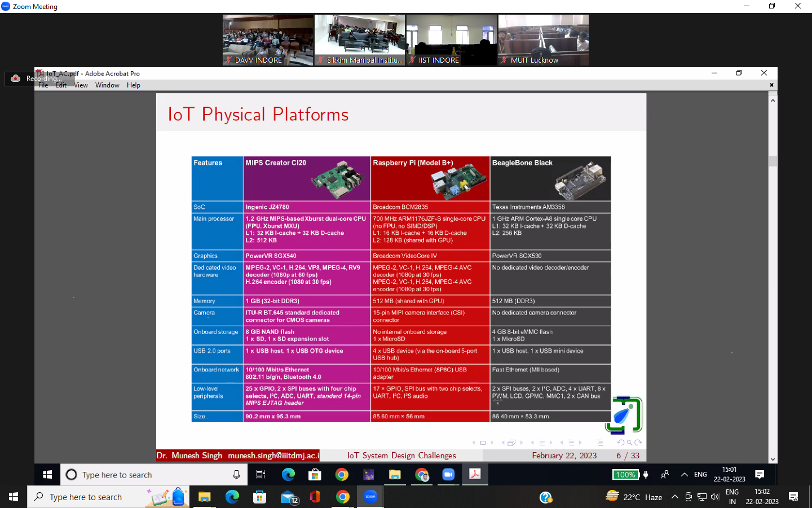This screenshot has height=508, width=812.
Task: Open Google Chrome from local taskbar
Action: click(343, 497)
